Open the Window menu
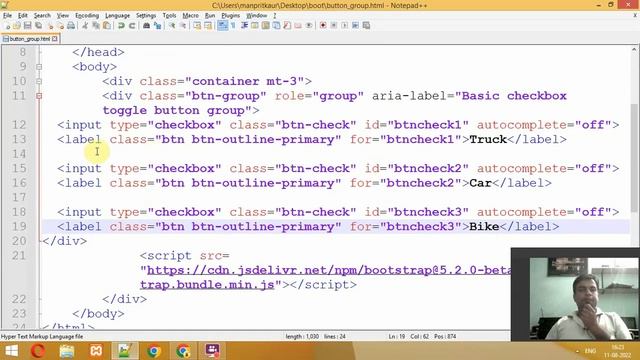Viewport: 640px width, 360px height. (x=256, y=16)
